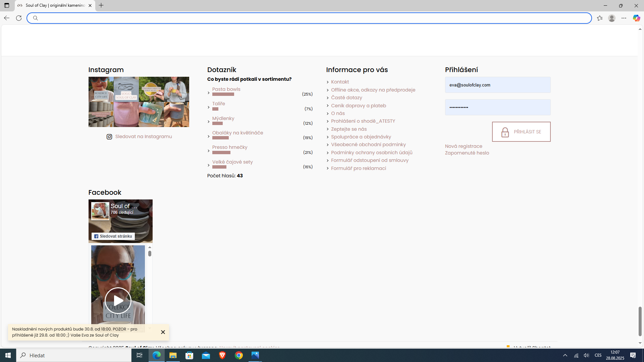Open Zeptejte se nás page
This screenshot has height=362, width=644.
[x=349, y=129]
